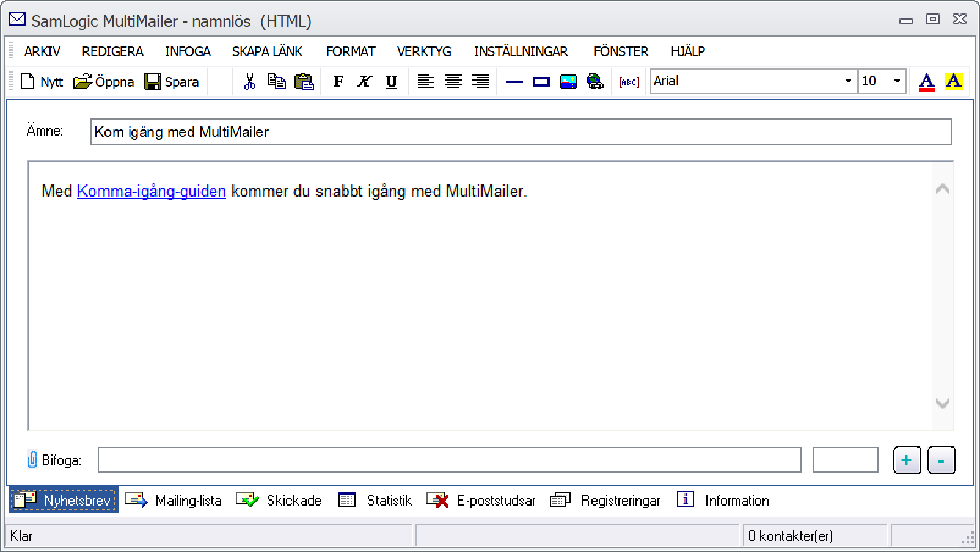980x552 pixels.
Task: Click the 'Klar' status bar text
Action: 21,536
